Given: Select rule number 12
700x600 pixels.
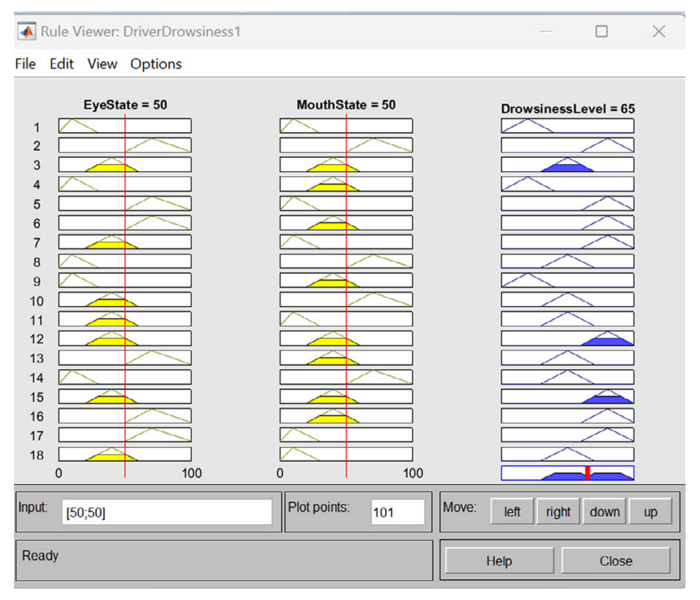Looking at the screenshot, I should tap(37, 339).
